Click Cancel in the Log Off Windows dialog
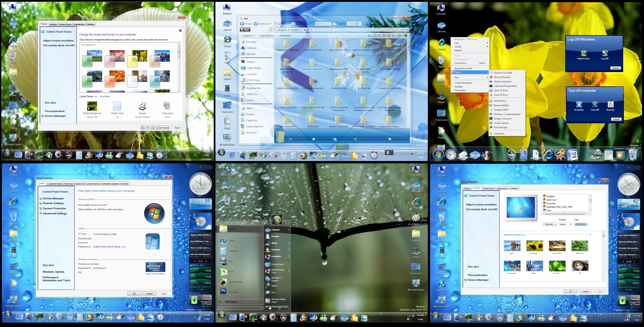The height and width of the screenshot is (327, 644). coord(615,68)
